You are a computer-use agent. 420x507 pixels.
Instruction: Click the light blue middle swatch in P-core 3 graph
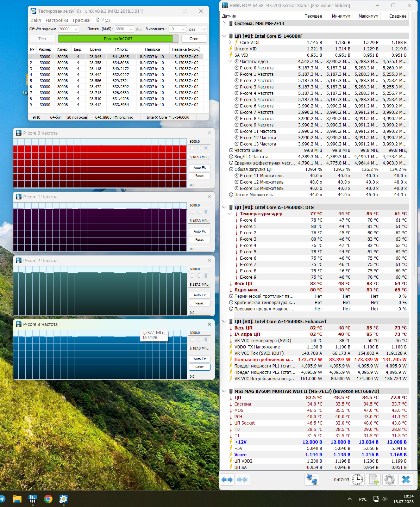click(199, 339)
